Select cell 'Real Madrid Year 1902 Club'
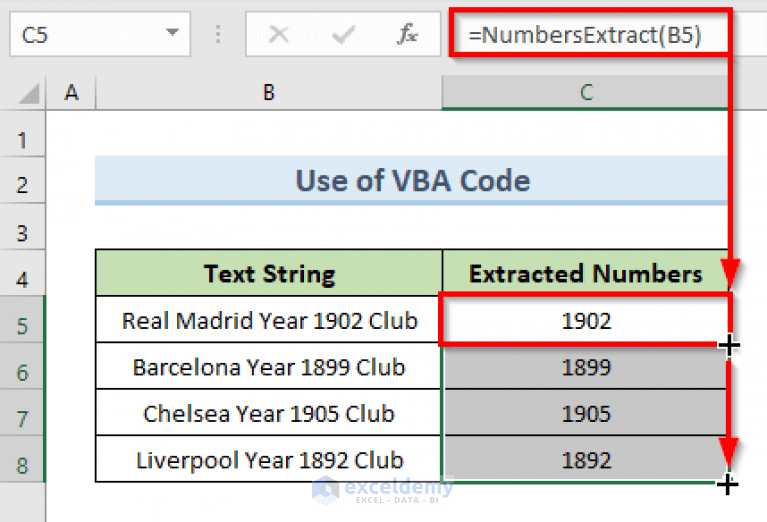Screen dimensions: 767x522 point(269,320)
